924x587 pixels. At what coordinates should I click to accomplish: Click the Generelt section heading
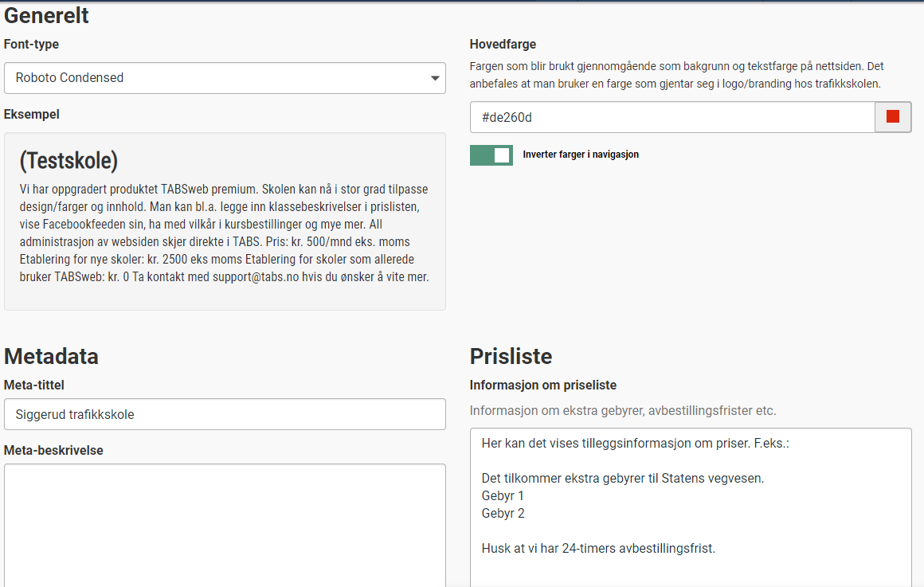coord(46,15)
